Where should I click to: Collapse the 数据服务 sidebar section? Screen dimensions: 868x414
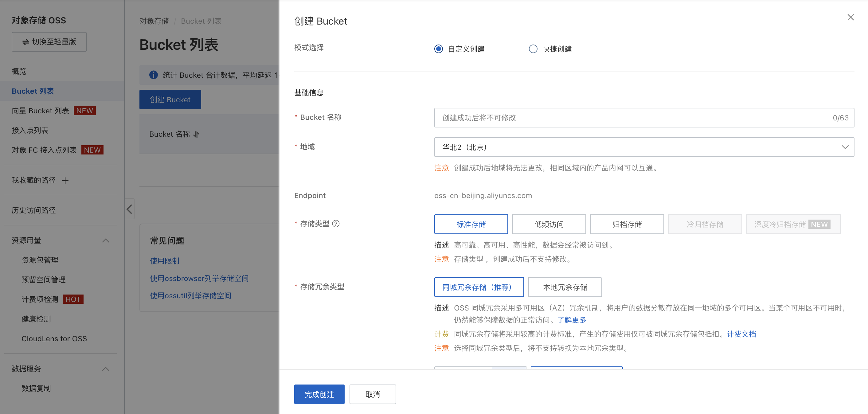tap(105, 369)
